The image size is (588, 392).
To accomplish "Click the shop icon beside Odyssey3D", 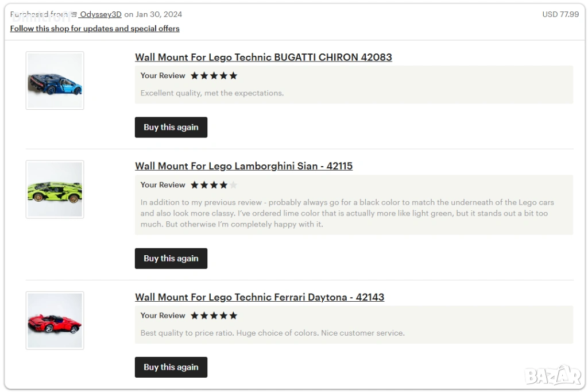I will (x=73, y=14).
